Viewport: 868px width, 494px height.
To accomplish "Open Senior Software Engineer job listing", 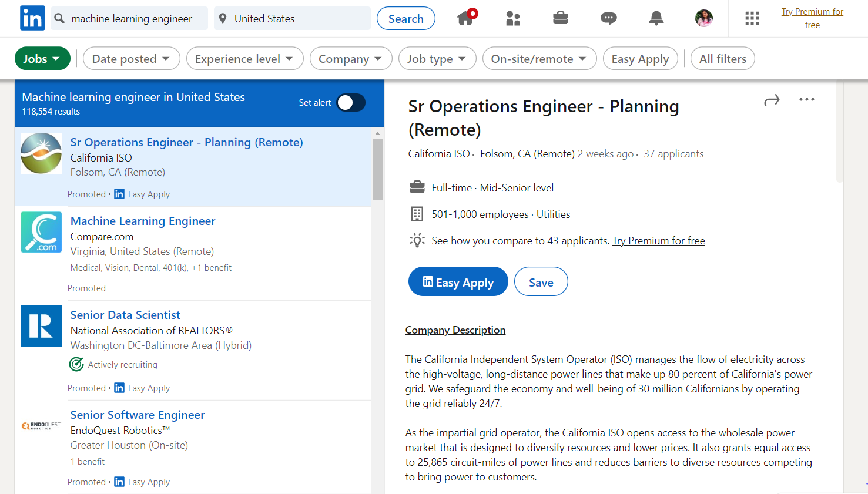I will click(138, 415).
